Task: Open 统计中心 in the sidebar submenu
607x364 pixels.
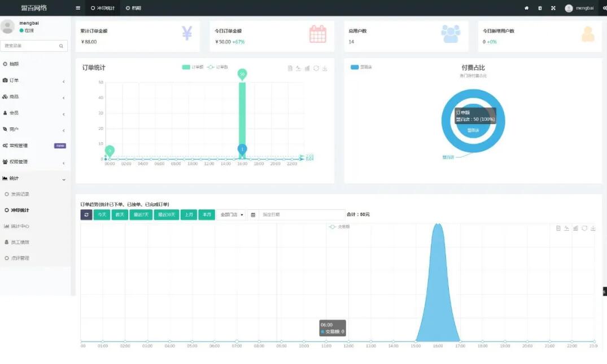Action: click(20, 226)
